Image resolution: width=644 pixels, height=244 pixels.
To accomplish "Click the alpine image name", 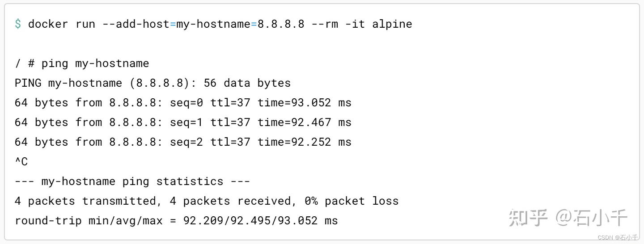I will click(x=392, y=24).
